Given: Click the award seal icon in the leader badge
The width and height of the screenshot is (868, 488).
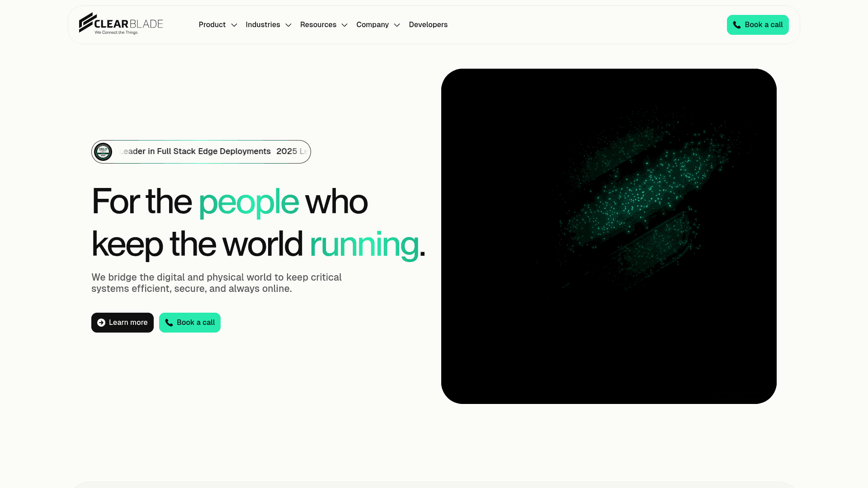Looking at the screenshot, I should (103, 152).
